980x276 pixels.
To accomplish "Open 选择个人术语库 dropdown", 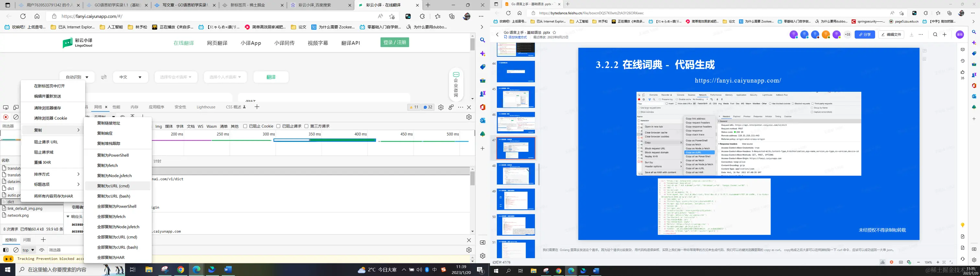I will pyautogui.click(x=225, y=77).
